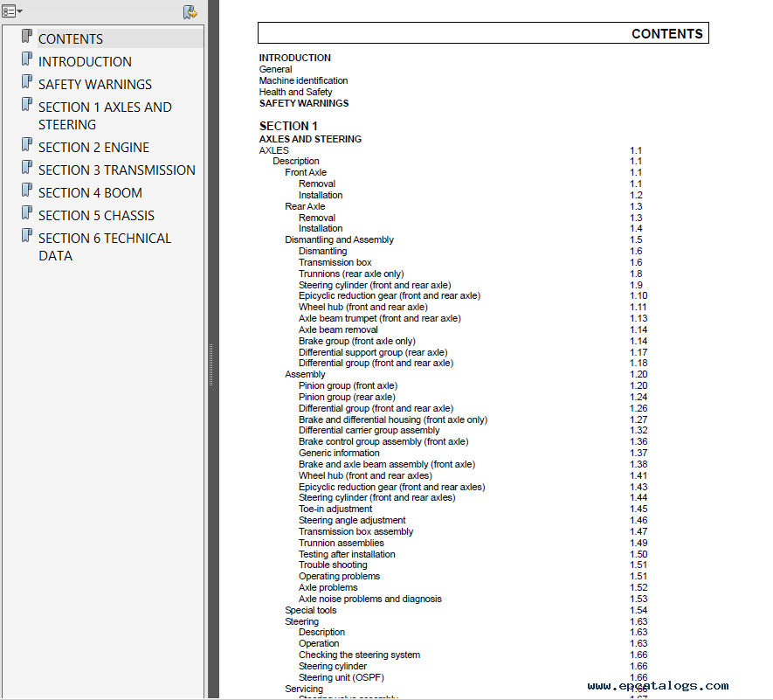Click the 'Steering angle adjustment' entry

352,520
